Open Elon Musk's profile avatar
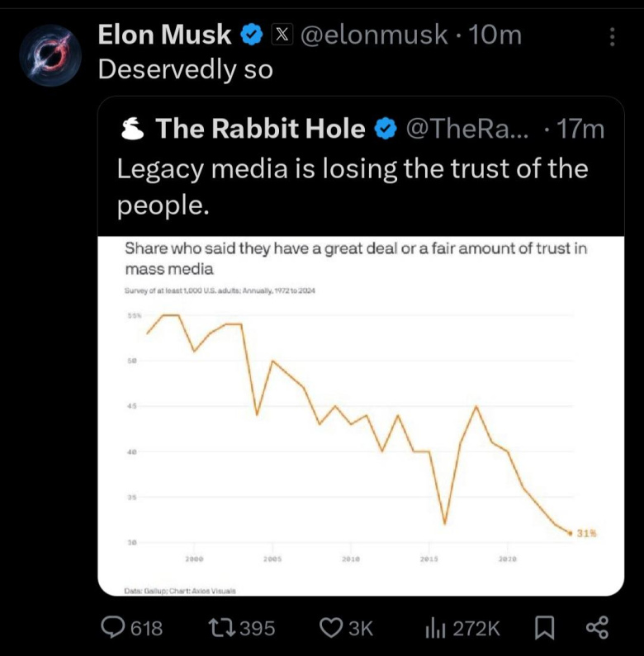644x656 pixels. click(x=48, y=52)
